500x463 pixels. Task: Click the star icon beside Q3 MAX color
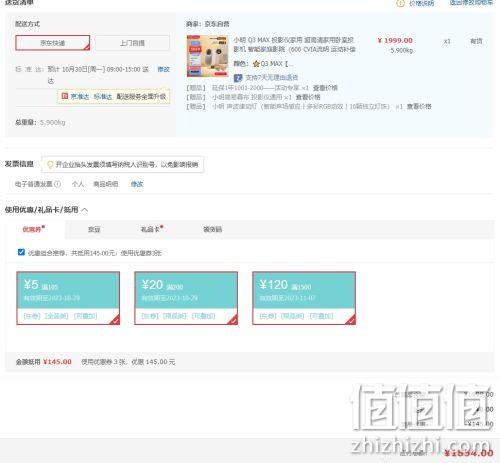point(256,64)
